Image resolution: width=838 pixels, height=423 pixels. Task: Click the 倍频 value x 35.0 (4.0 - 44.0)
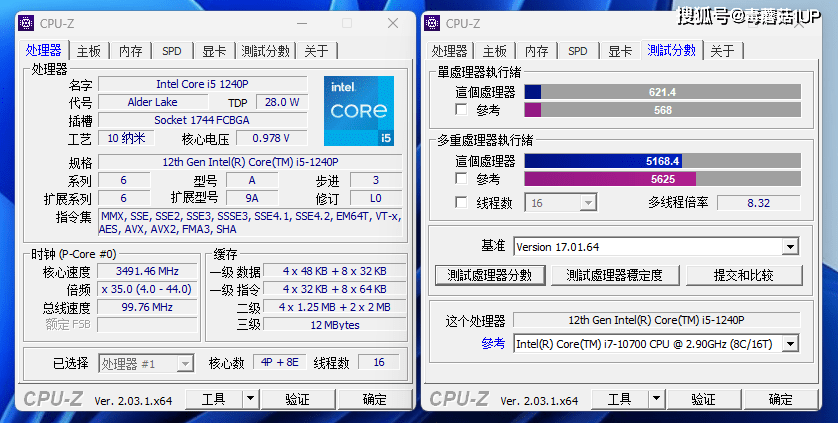[x=147, y=289]
